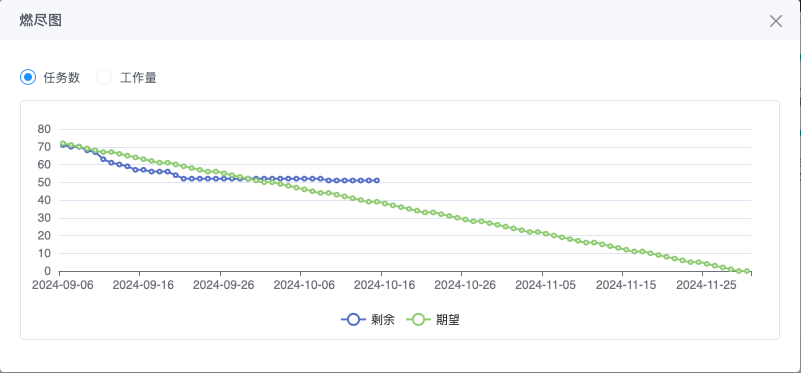The height and width of the screenshot is (373, 801).
Task: Click the 50 y-axis value label
Action: coord(44,182)
